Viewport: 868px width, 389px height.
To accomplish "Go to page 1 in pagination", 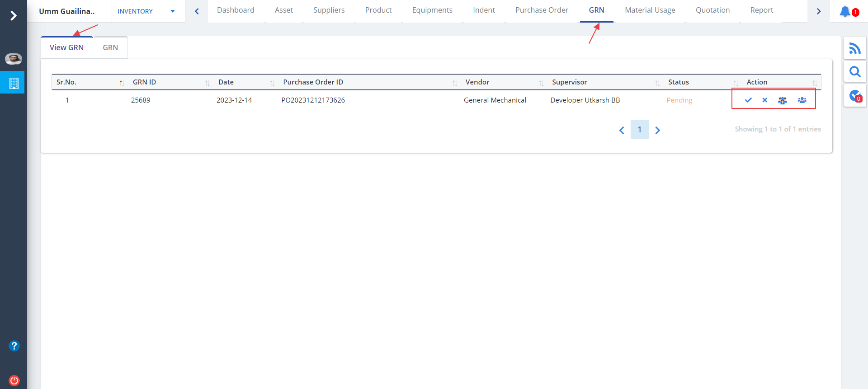I will (639, 130).
